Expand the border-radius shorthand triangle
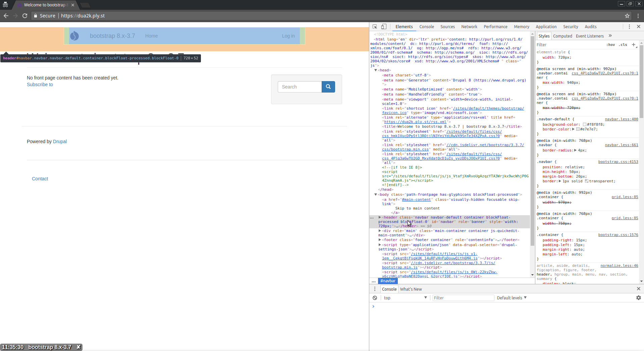The image size is (644, 351). pos(575,150)
